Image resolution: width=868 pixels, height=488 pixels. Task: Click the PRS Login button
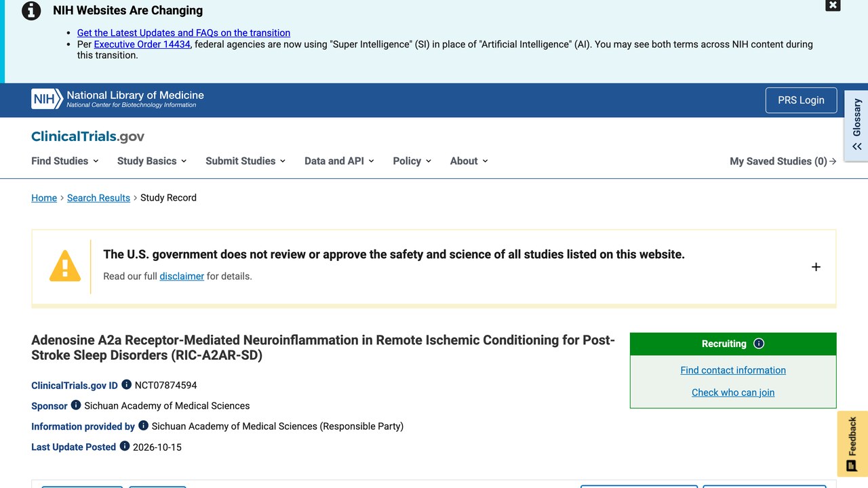801,100
